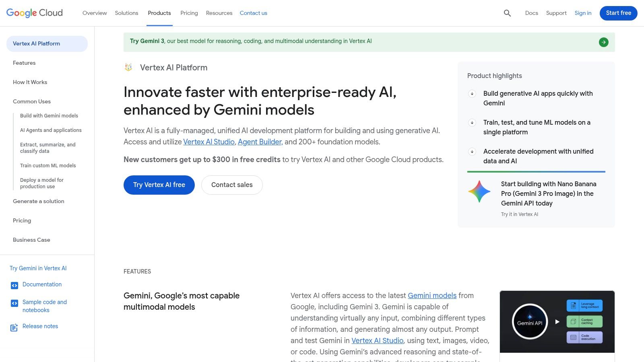
Task: Open the Vertex AI Studio link in intro
Action: (x=209, y=142)
